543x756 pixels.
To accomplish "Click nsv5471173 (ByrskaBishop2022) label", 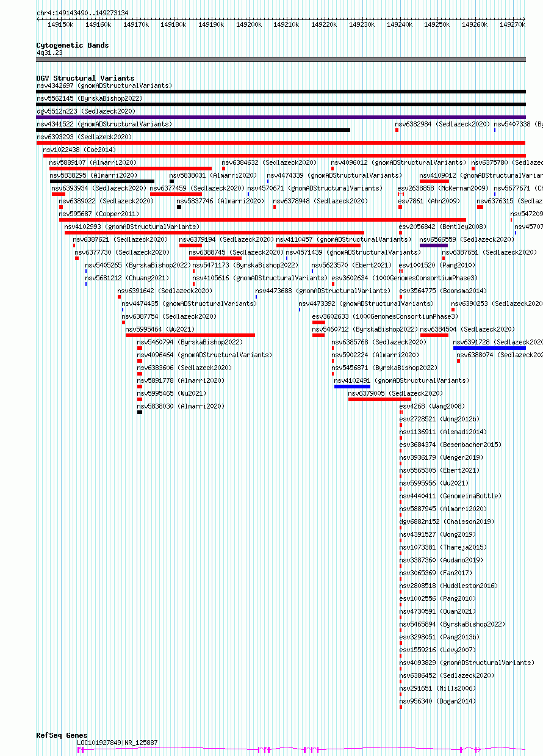I will (x=245, y=265).
